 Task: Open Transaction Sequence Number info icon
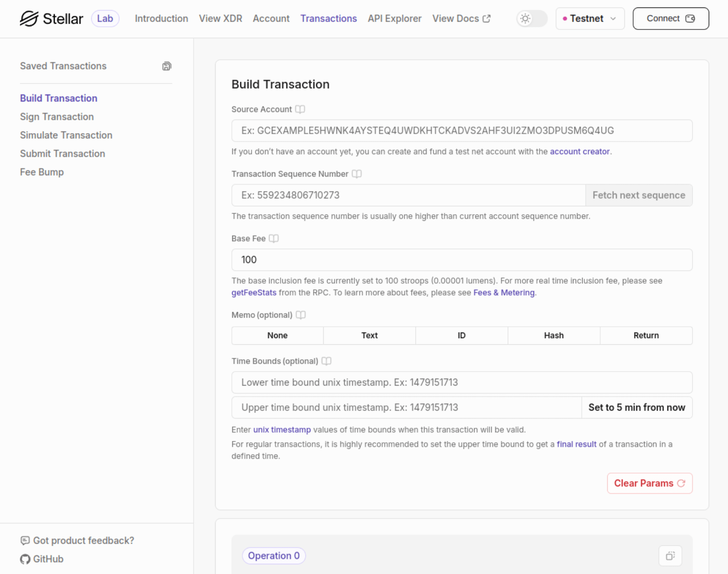pos(357,174)
